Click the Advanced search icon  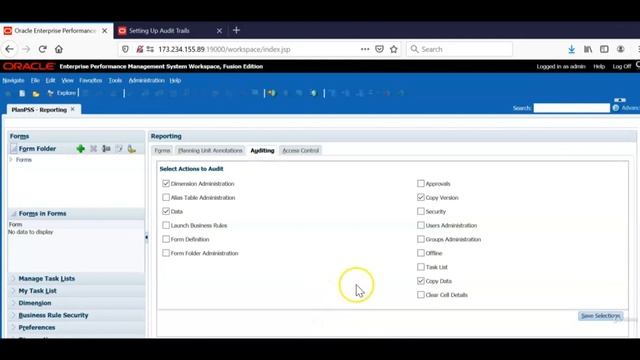616,108
